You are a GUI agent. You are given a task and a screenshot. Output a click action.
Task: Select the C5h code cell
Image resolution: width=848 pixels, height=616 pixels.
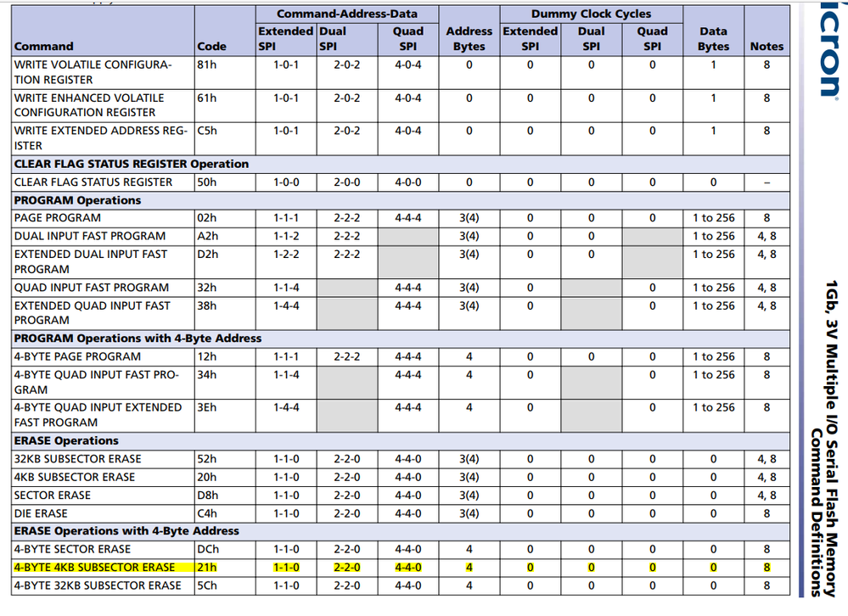click(225, 138)
